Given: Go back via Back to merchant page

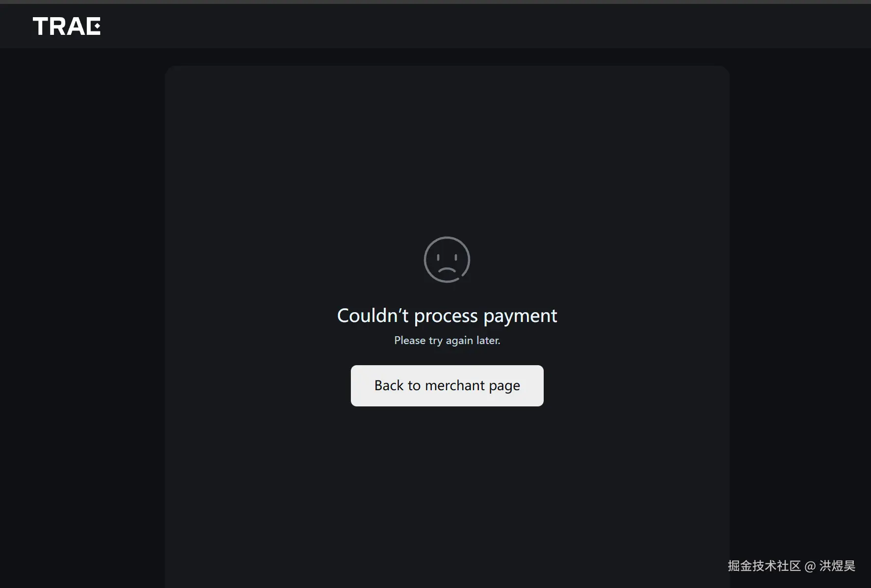Looking at the screenshot, I should point(447,386).
